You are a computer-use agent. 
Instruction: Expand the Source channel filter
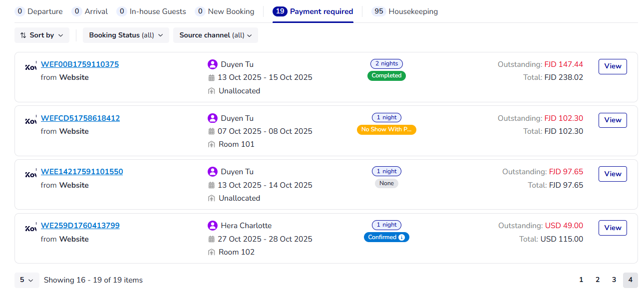click(x=215, y=35)
